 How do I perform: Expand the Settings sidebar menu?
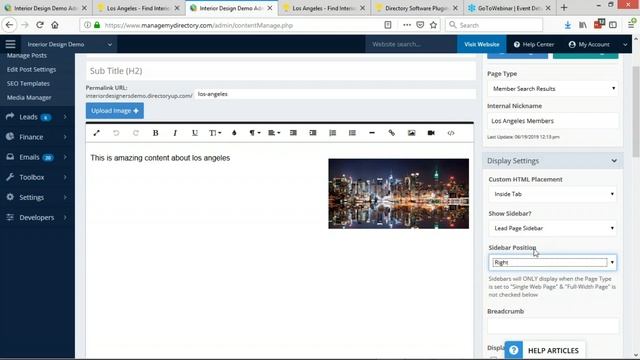37,197
